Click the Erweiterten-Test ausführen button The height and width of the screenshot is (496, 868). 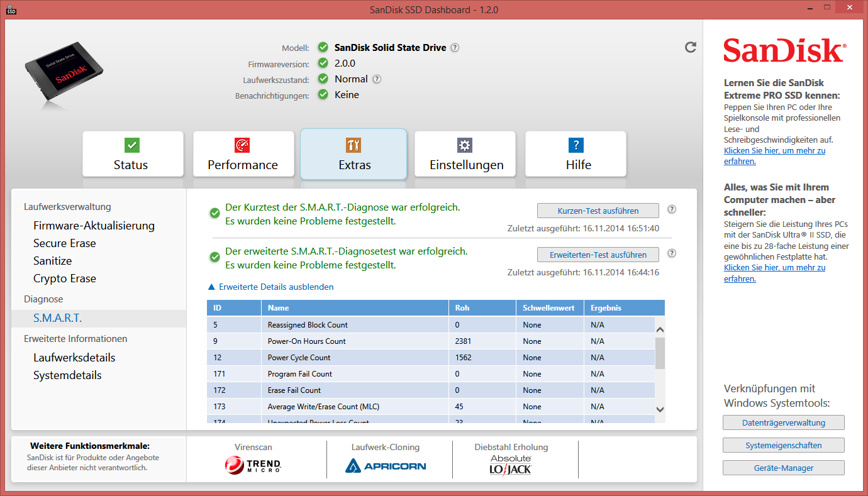598,255
